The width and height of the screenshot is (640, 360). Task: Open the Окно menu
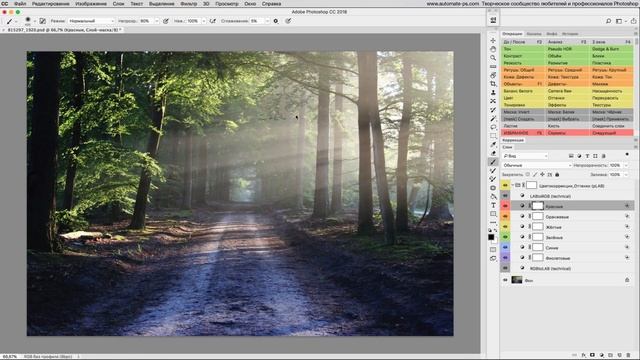tap(250, 4)
